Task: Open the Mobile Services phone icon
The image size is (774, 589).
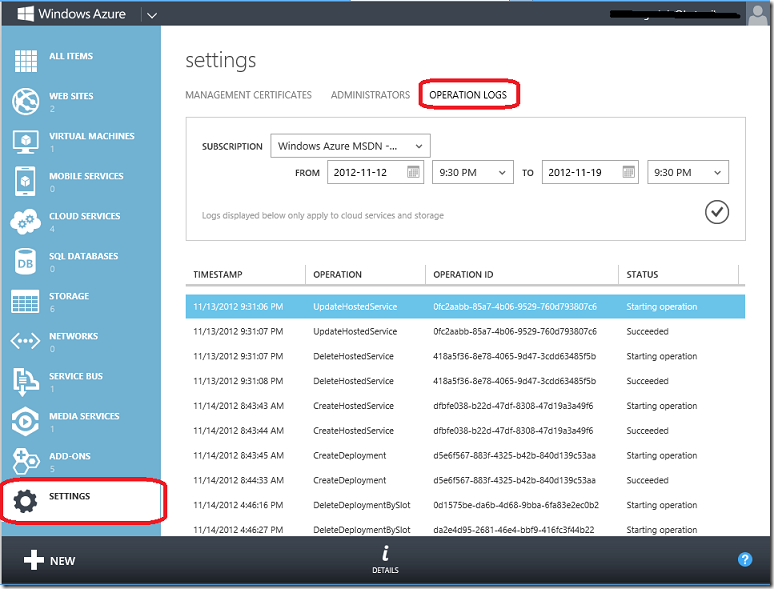Action: 25,181
